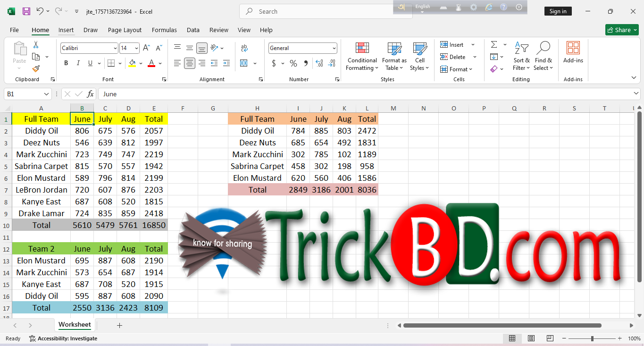Switch to the Page Layout tab
The width and height of the screenshot is (644, 346).
(125, 30)
